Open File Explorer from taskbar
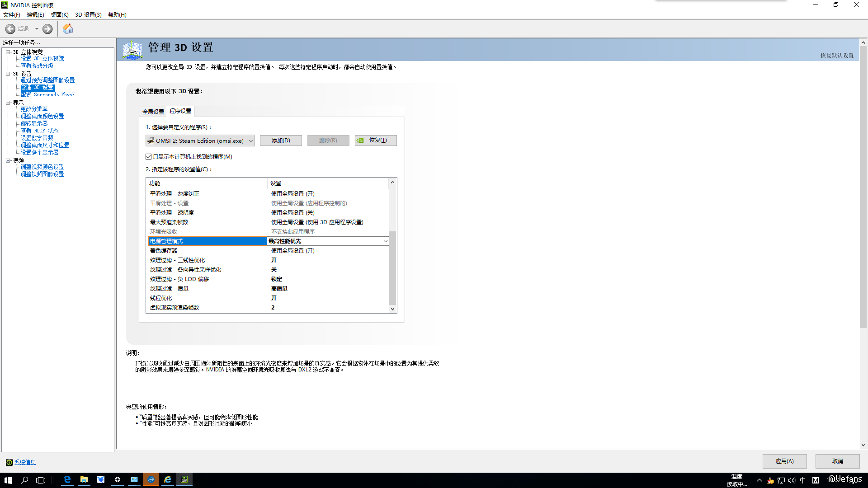868x488 pixels. [x=84, y=479]
